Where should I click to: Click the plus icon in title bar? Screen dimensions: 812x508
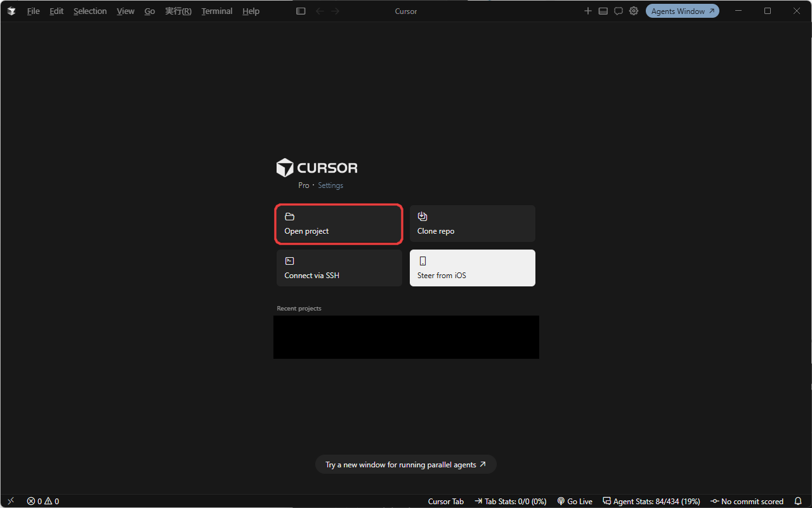pos(588,11)
